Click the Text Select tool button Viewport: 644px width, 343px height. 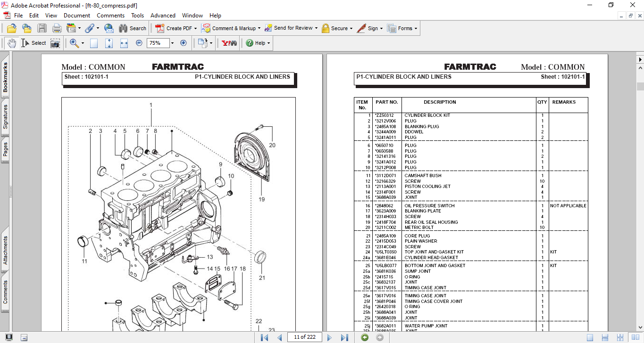click(33, 43)
